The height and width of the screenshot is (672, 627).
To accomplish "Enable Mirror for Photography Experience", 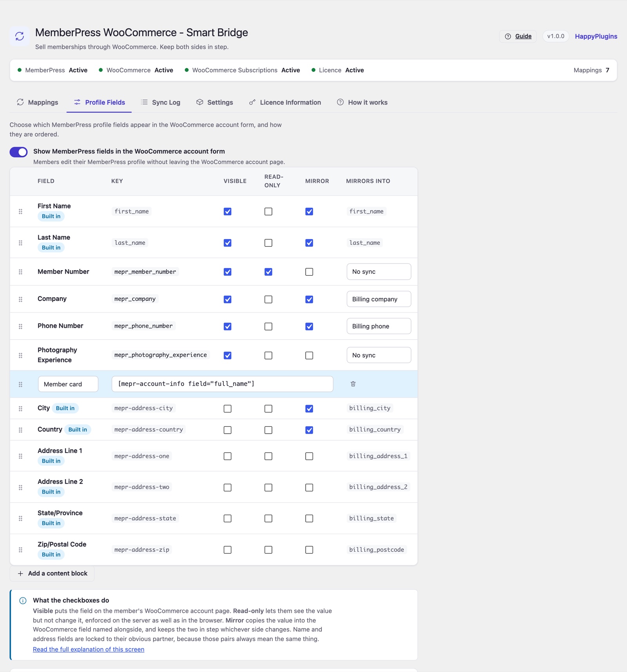I will pyautogui.click(x=309, y=355).
